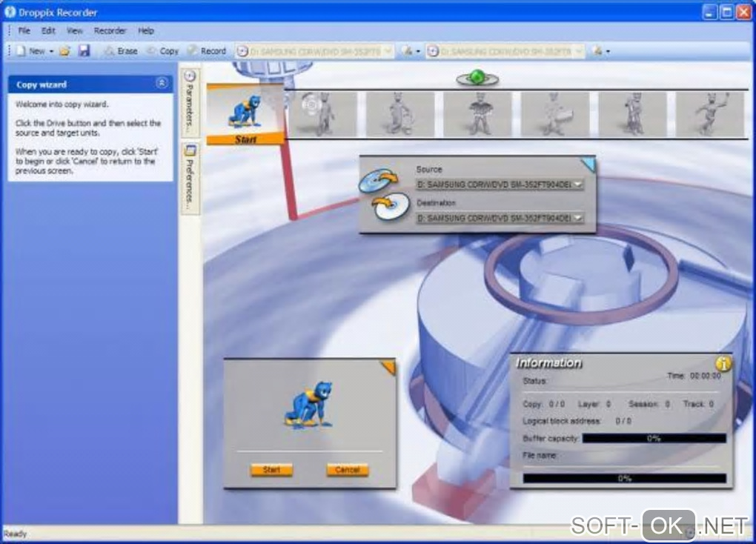Select the Copy toolbar button
This screenshot has height=544, width=756.
click(162, 51)
